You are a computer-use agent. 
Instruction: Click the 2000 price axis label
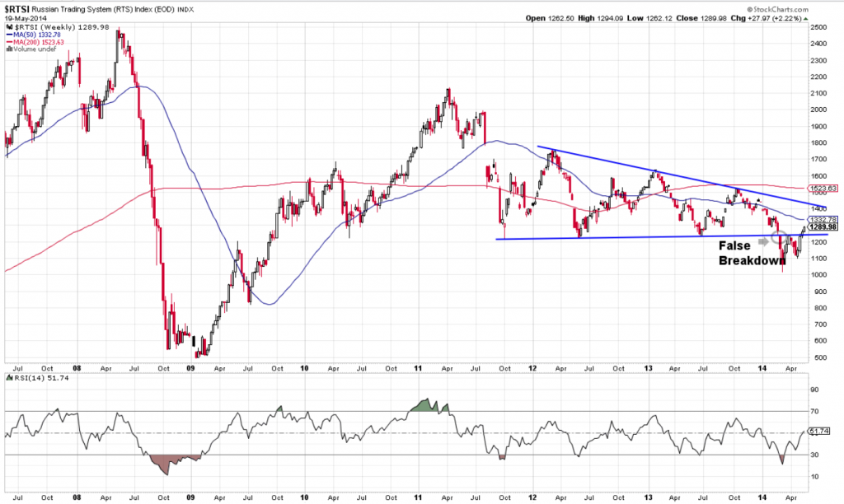[818, 110]
